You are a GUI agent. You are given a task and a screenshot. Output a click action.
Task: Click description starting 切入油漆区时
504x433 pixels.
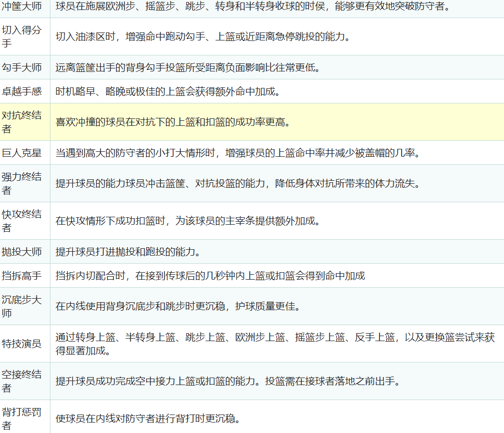[x=203, y=36]
